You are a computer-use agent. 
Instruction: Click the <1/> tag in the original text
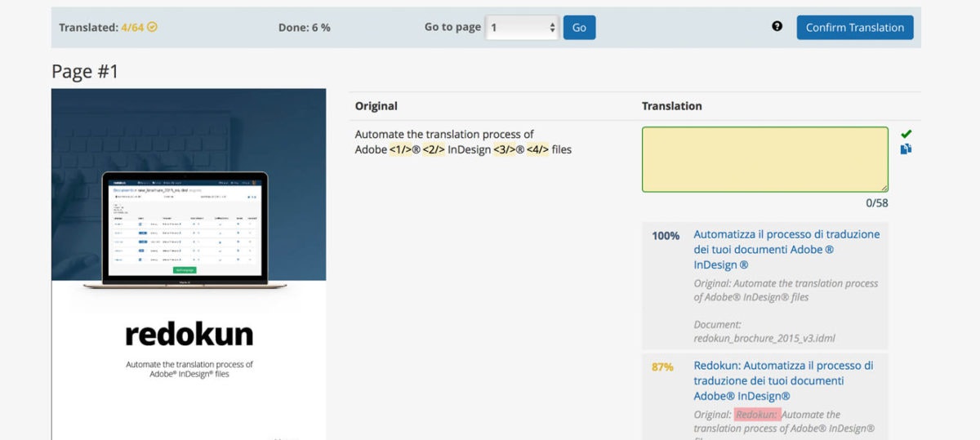coord(401,149)
